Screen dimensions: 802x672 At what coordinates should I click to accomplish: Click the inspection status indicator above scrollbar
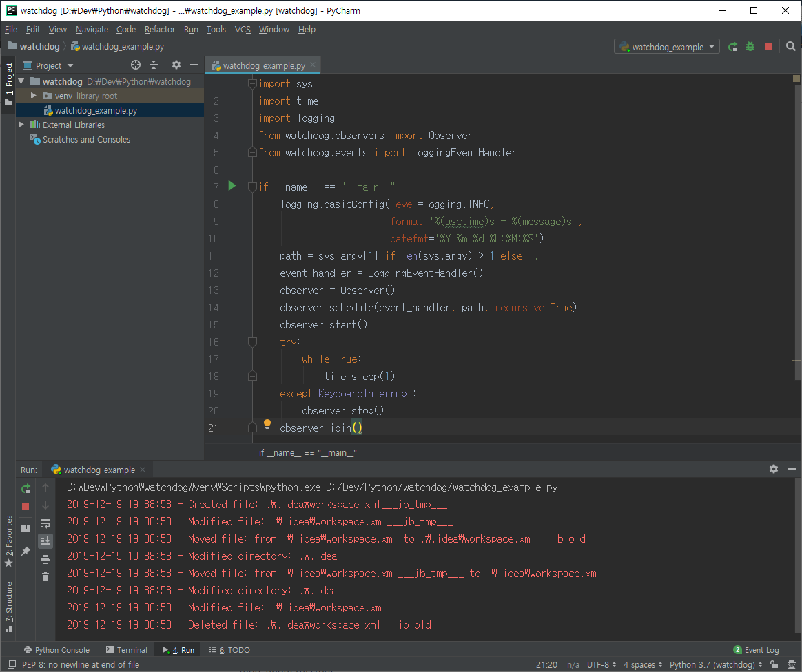(796, 78)
